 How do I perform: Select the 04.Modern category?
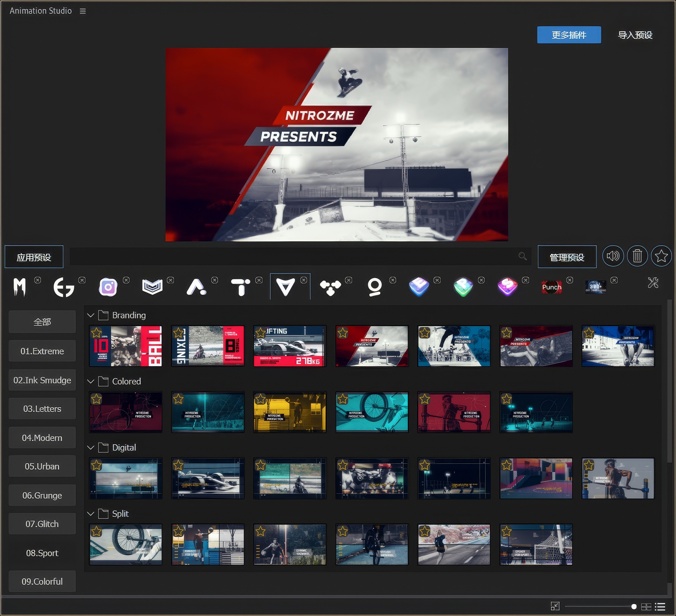[42, 438]
